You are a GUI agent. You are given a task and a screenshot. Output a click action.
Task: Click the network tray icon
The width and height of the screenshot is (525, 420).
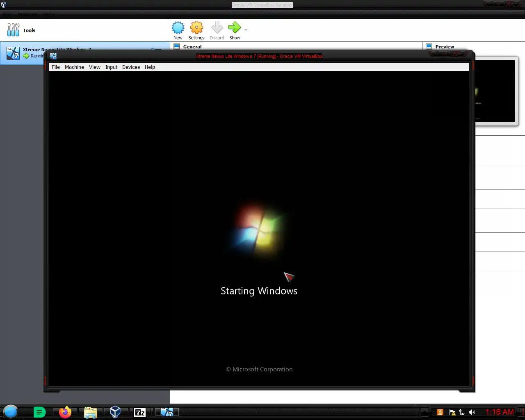[462, 412]
